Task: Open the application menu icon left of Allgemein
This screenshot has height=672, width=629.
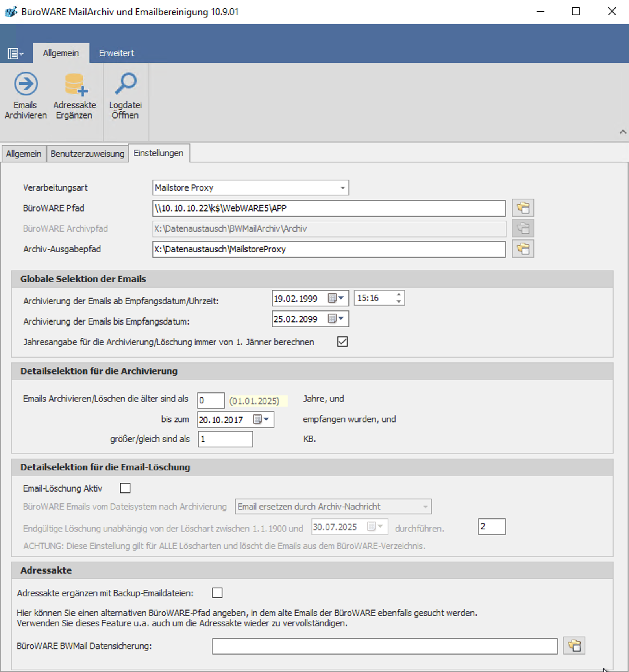Action: pyautogui.click(x=15, y=53)
